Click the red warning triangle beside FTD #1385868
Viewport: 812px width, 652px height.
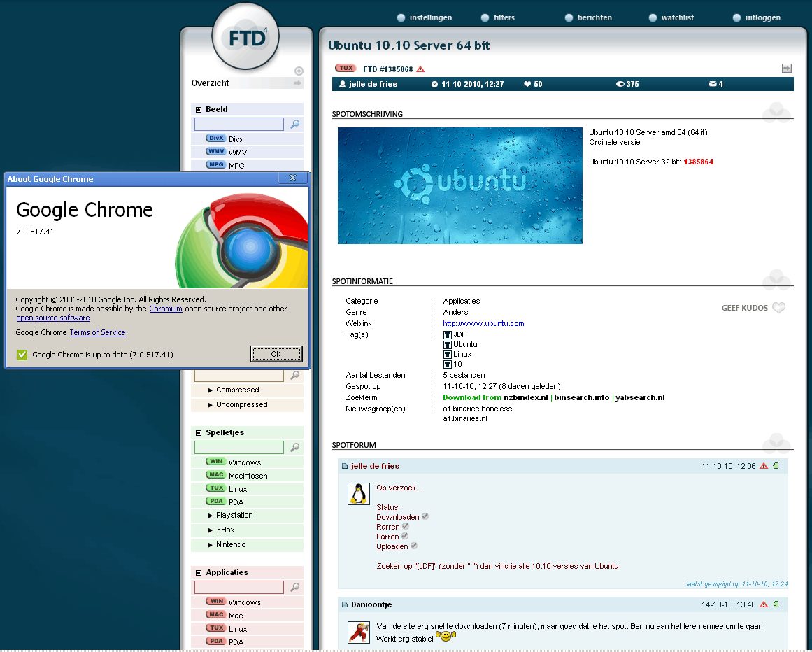coord(420,69)
